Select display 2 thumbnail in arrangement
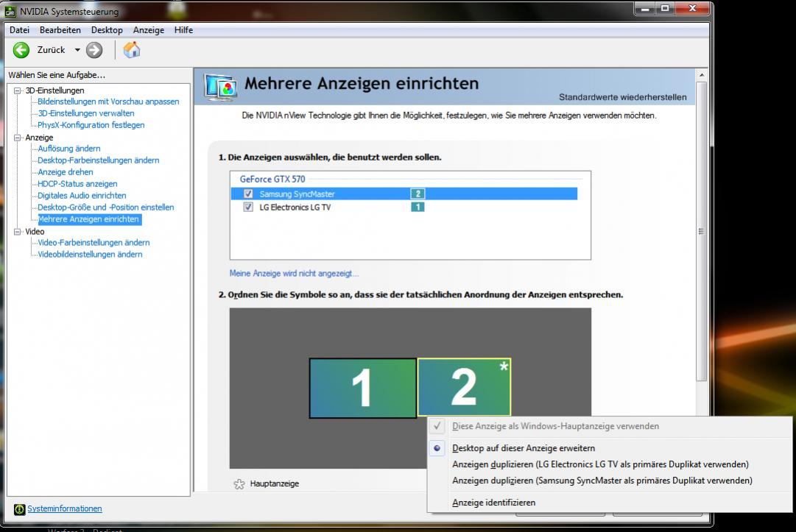The image size is (796, 532). 464,387
